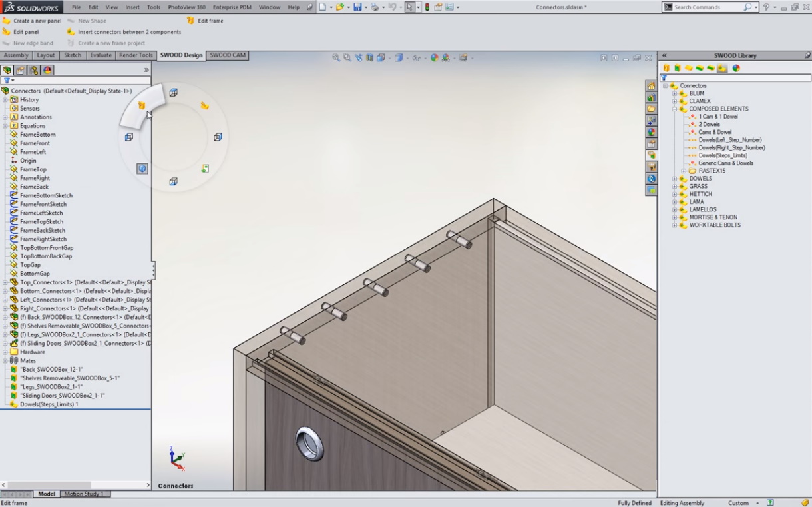Switch to the Motion Study 1 tab
The image size is (812, 507).
tap(83, 494)
